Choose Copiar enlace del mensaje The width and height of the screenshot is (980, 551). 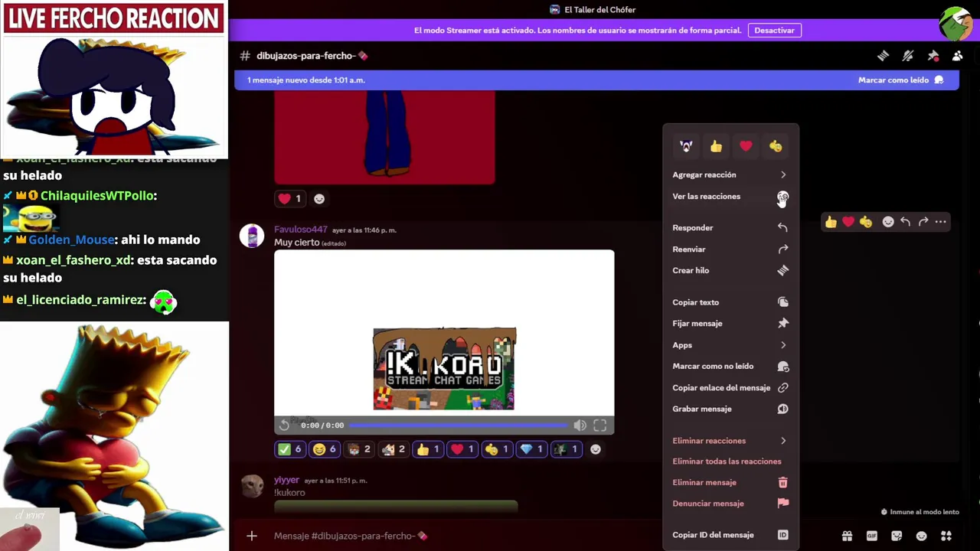coord(730,388)
